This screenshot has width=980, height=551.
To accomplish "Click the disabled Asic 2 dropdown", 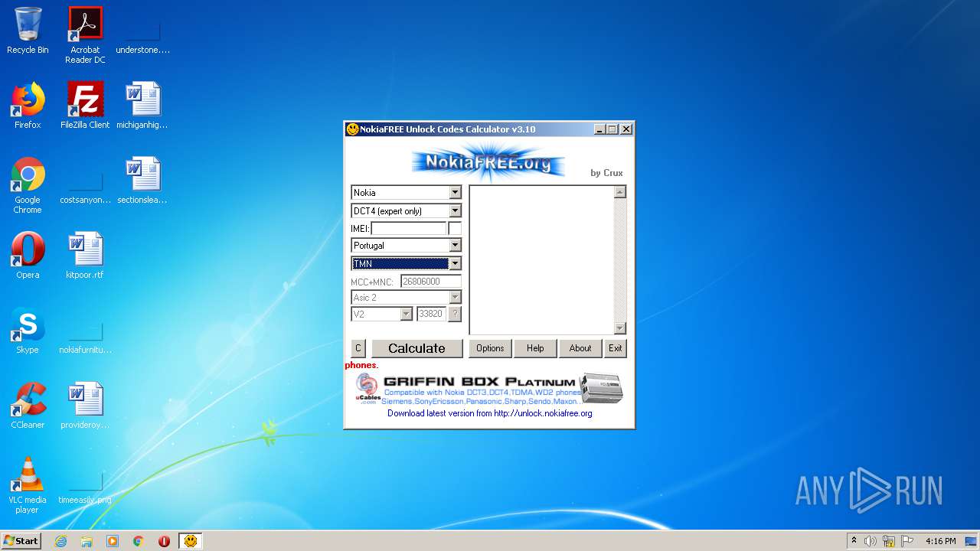I will [407, 297].
